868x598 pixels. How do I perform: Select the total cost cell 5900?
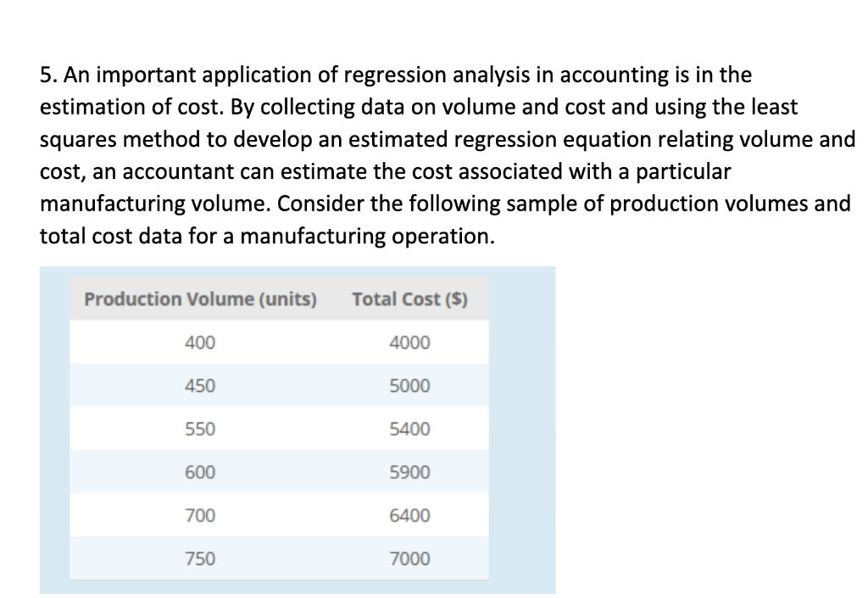(409, 472)
